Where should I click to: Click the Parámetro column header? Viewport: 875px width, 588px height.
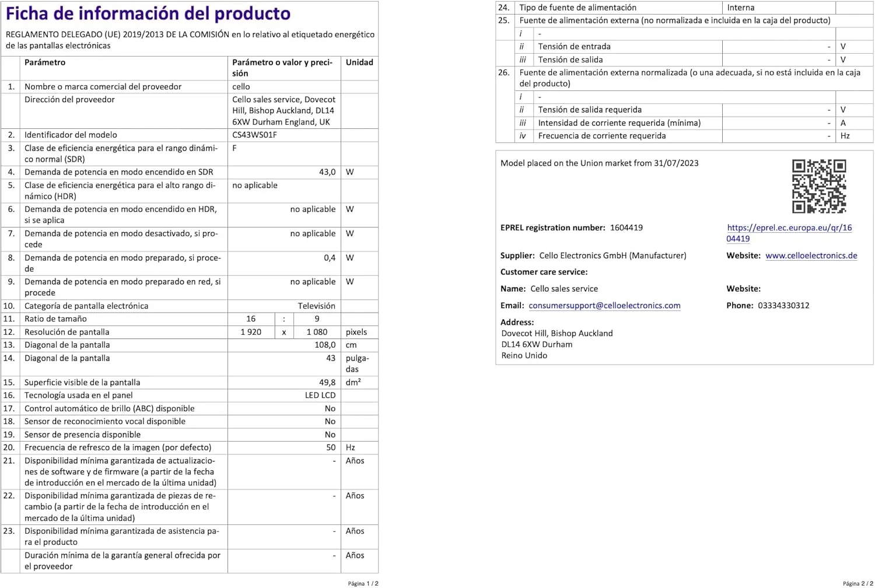tap(45, 62)
